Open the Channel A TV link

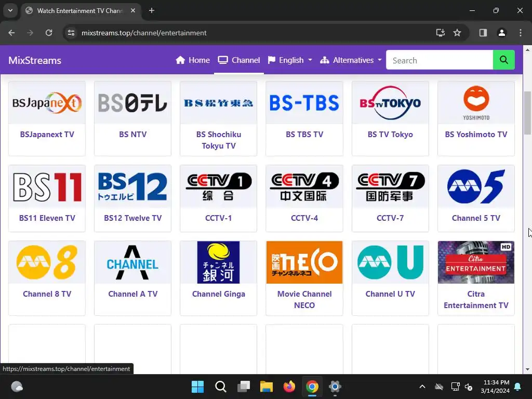click(x=132, y=294)
